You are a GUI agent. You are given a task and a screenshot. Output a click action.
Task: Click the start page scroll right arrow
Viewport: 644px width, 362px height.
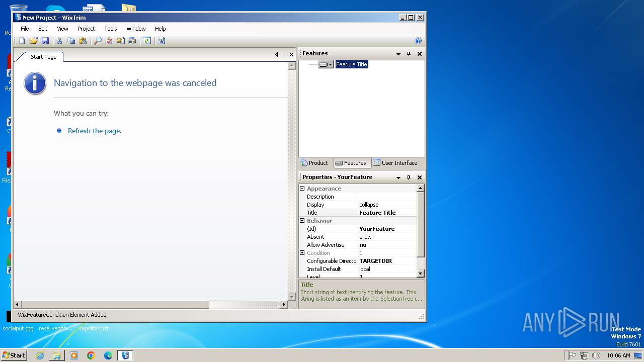point(284,304)
